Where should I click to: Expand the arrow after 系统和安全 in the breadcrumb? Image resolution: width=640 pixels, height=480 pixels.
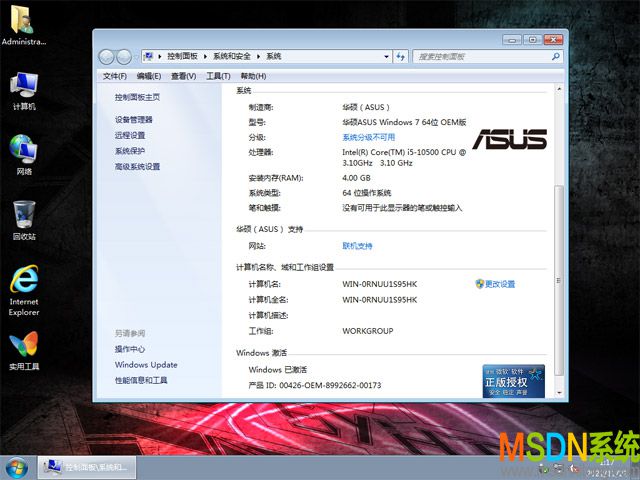[258, 56]
